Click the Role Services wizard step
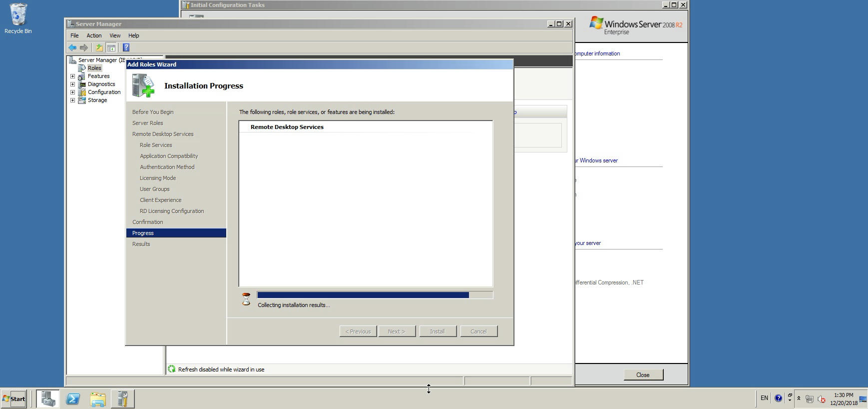Viewport: 868px width, 409px height. coord(156,145)
